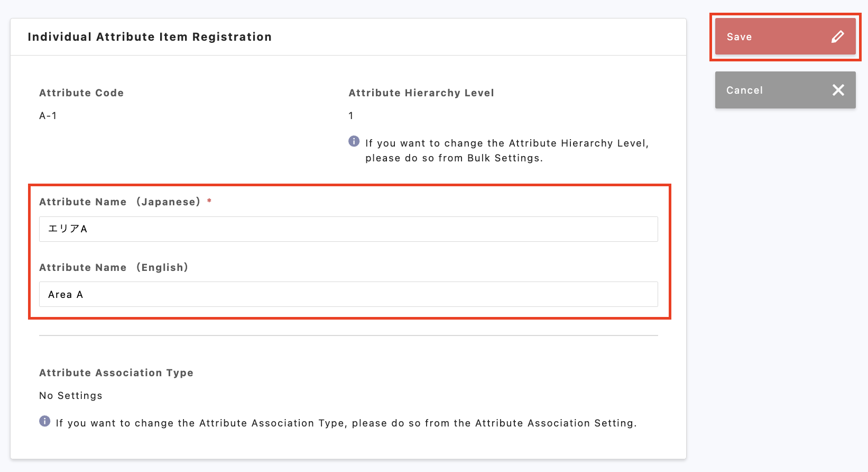Click the hierarchy level value 1

tap(351, 116)
